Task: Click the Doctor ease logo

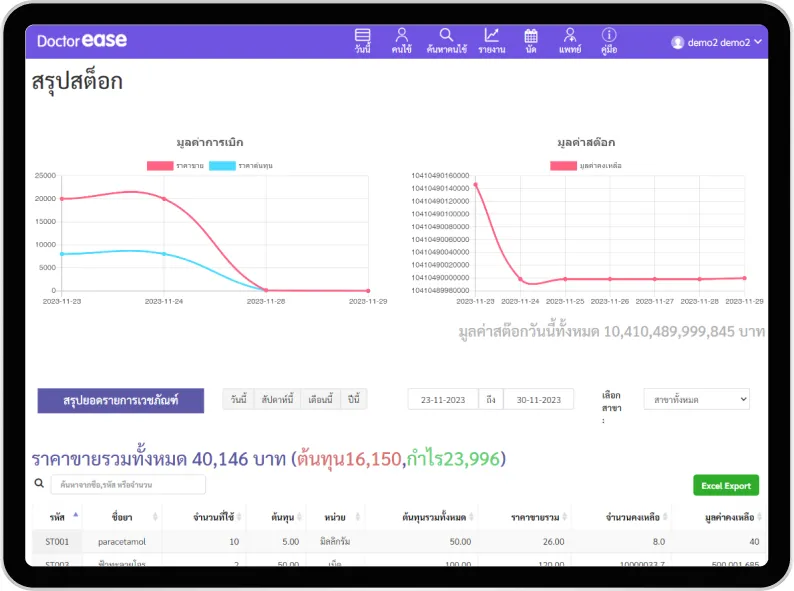Action: [x=82, y=41]
